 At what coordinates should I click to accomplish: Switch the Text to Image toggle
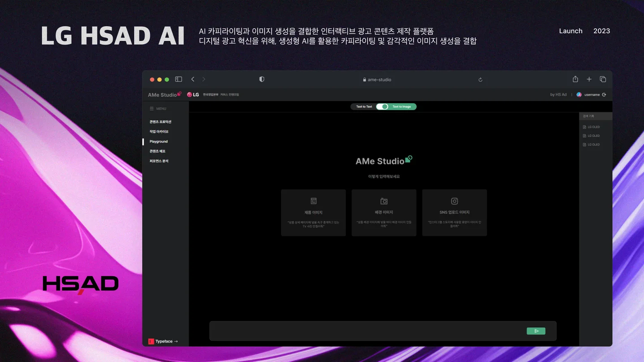click(383, 107)
